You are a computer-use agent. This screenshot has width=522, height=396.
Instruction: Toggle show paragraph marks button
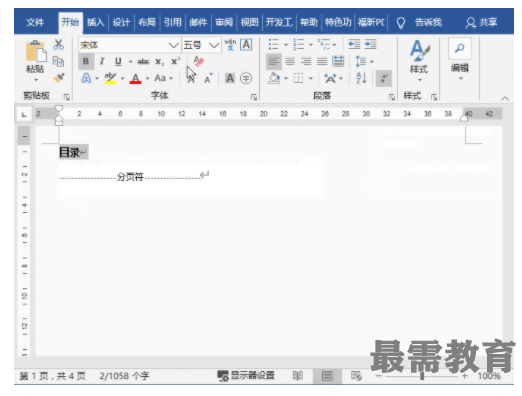click(x=384, y=79)
